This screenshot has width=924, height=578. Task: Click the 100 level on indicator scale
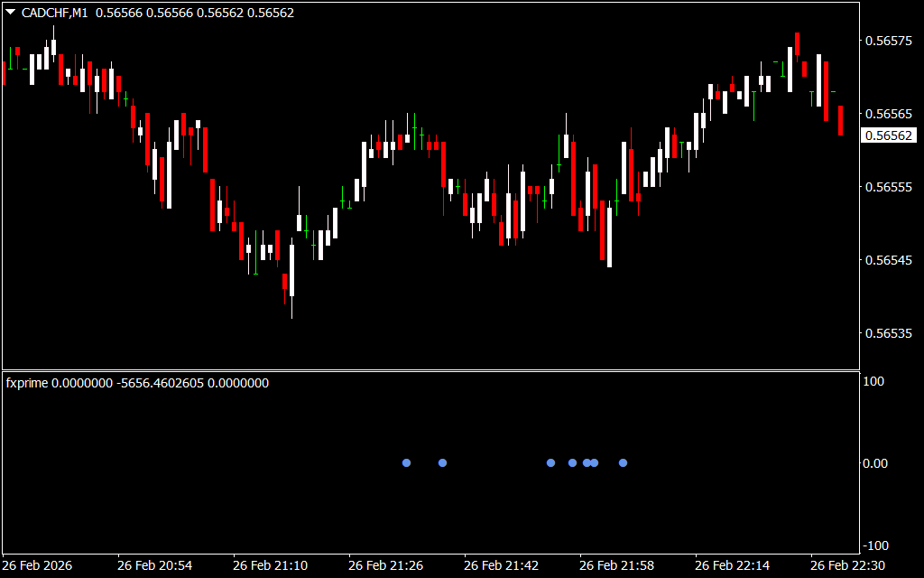[x=874, y=381]
